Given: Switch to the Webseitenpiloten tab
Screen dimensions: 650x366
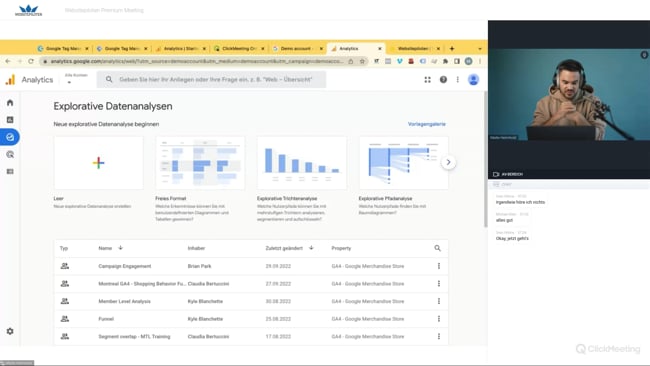Looking at the screenshot, I should 415,48.
